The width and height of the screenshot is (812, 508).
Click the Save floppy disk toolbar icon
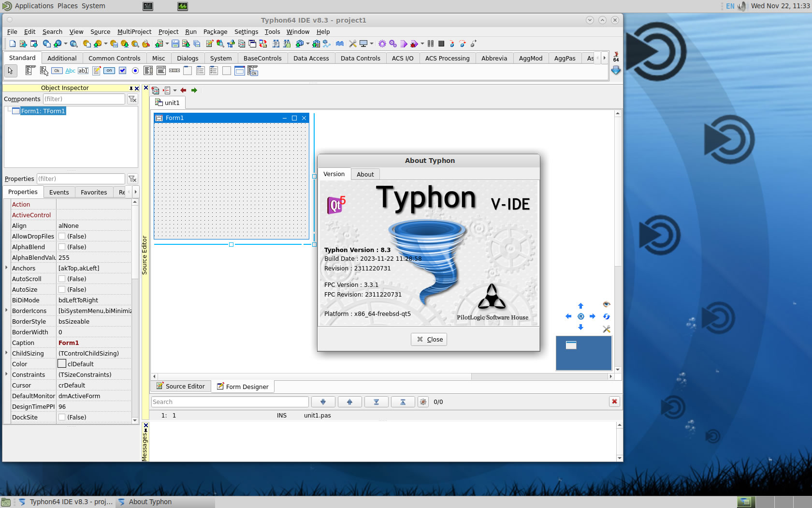pos(175,44)
